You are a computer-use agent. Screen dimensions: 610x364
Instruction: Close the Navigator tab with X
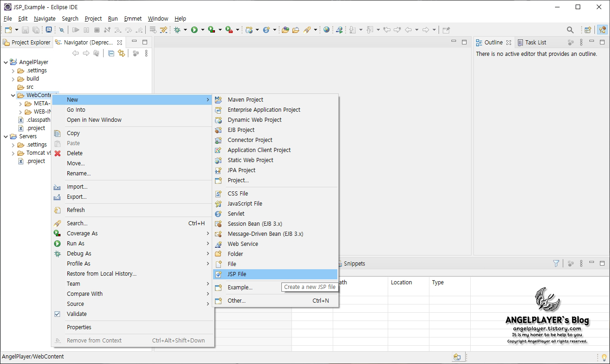click(x=120, y=43)
